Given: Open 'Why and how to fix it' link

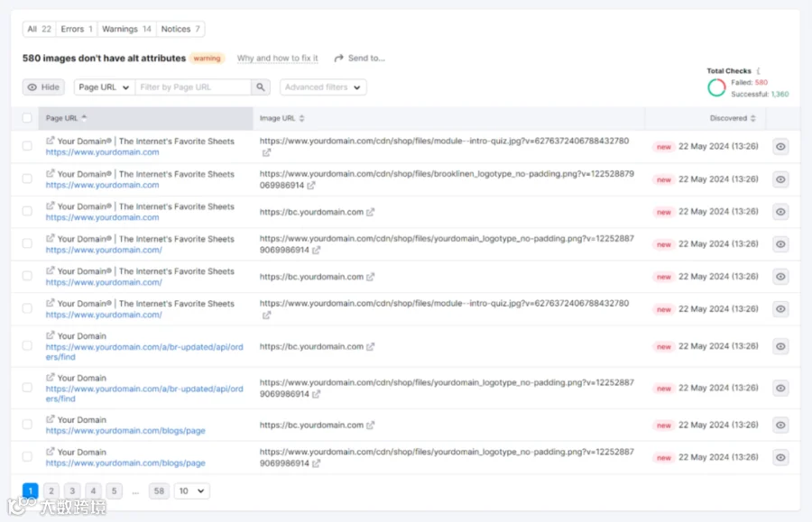Looking at the screenshot, I should click(x=278, y=58).
